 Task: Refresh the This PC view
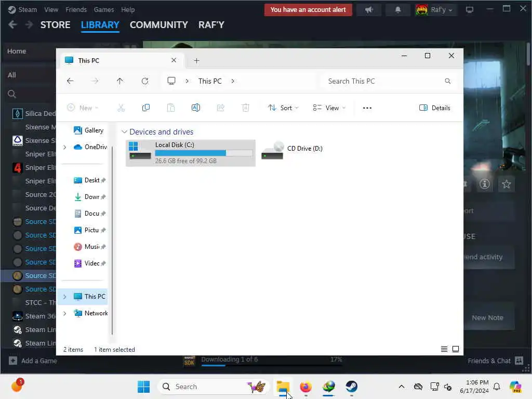(x=145, y=81)
